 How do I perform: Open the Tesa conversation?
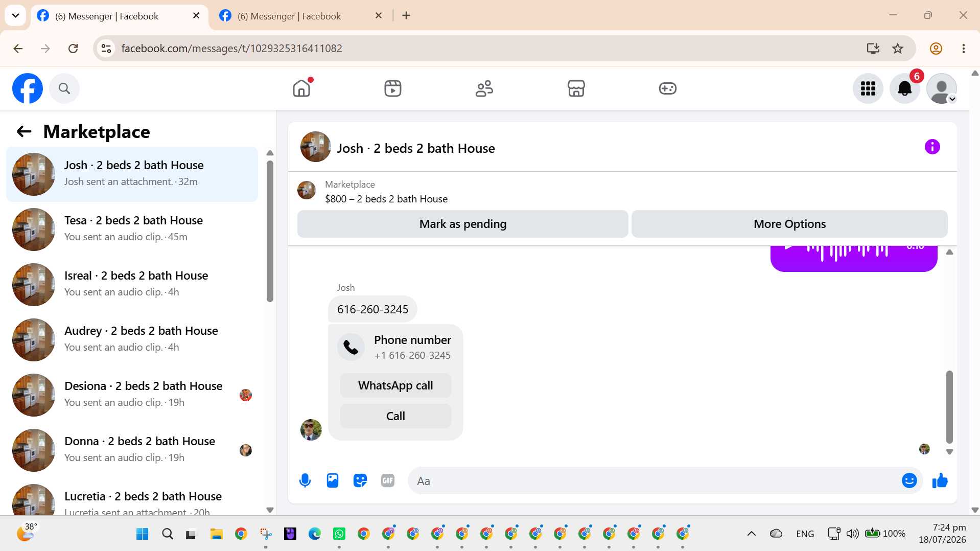pyautogui.click(x=132, y=229)
